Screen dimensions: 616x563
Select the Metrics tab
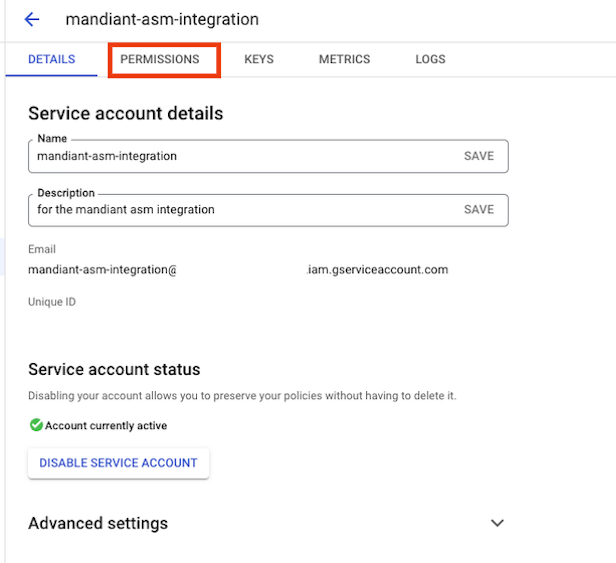point(345,59)
